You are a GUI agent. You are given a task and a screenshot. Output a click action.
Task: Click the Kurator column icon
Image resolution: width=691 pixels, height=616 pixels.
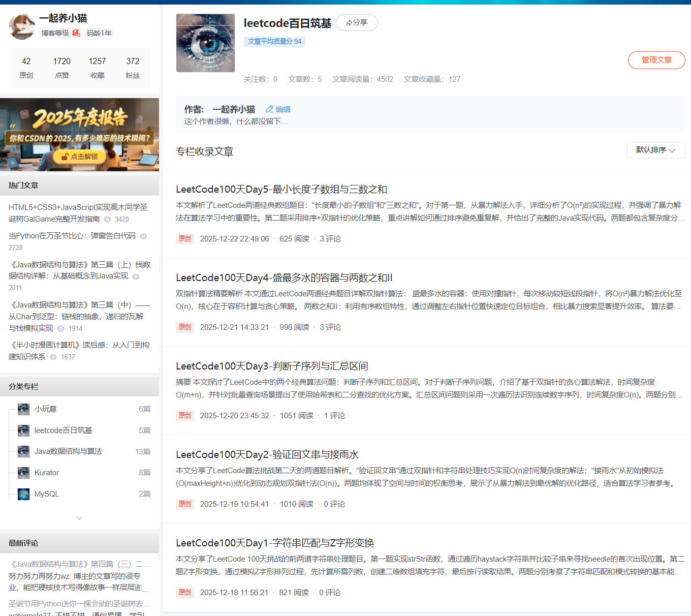[x=23, y=472]
